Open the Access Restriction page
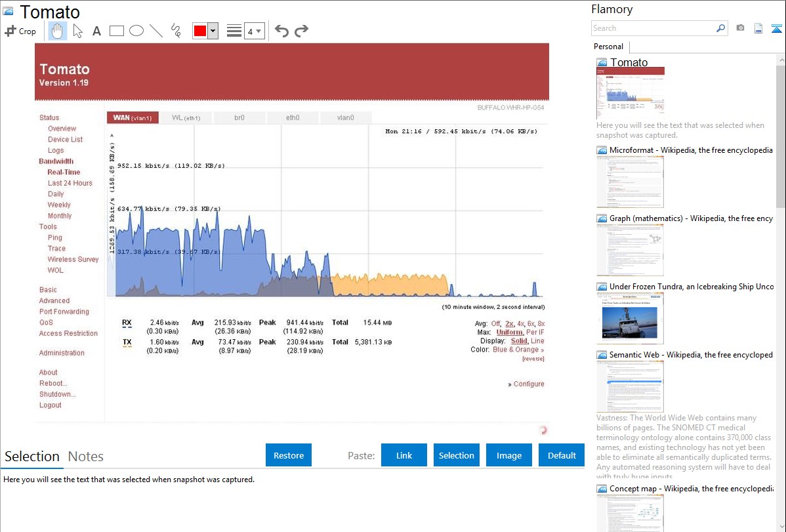 [68, 333]
